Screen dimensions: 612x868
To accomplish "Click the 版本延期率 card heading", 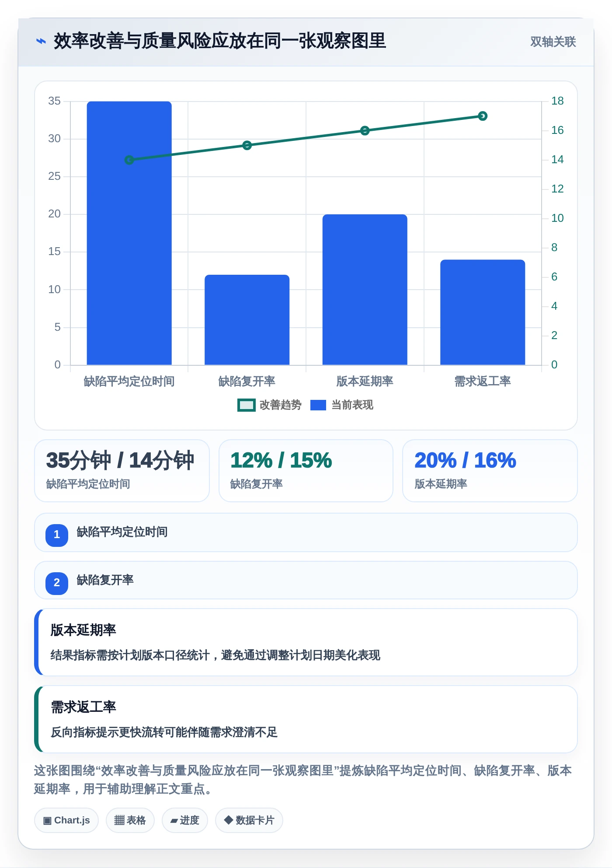I will 83,630.
